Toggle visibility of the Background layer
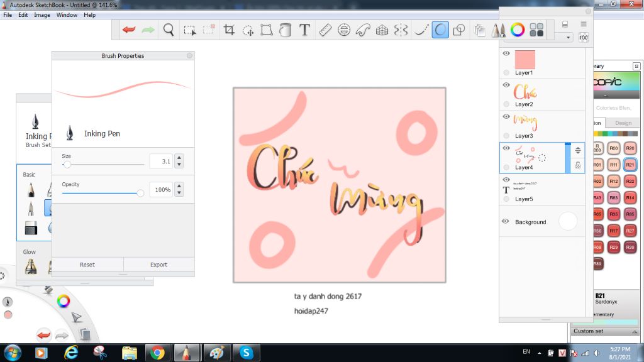 click(506, 221)
